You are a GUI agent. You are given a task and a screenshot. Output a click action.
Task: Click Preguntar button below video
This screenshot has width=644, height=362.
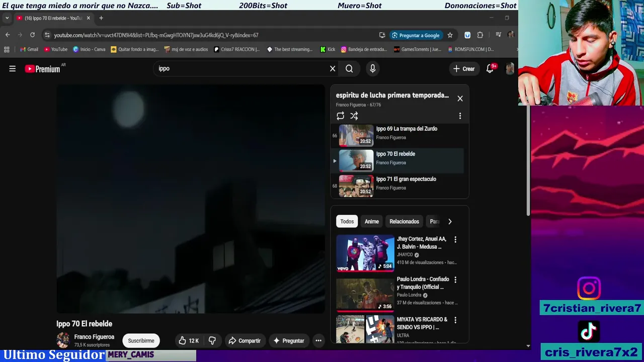[289, 341]
